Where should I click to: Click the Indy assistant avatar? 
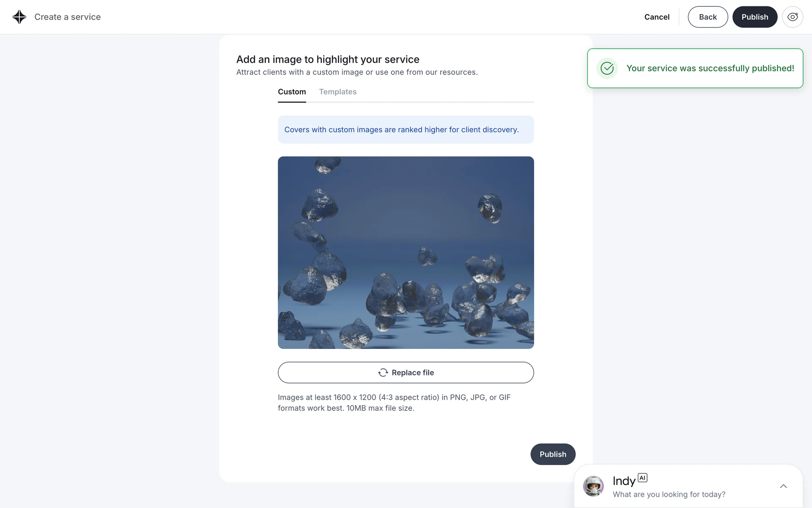[593, 486]
